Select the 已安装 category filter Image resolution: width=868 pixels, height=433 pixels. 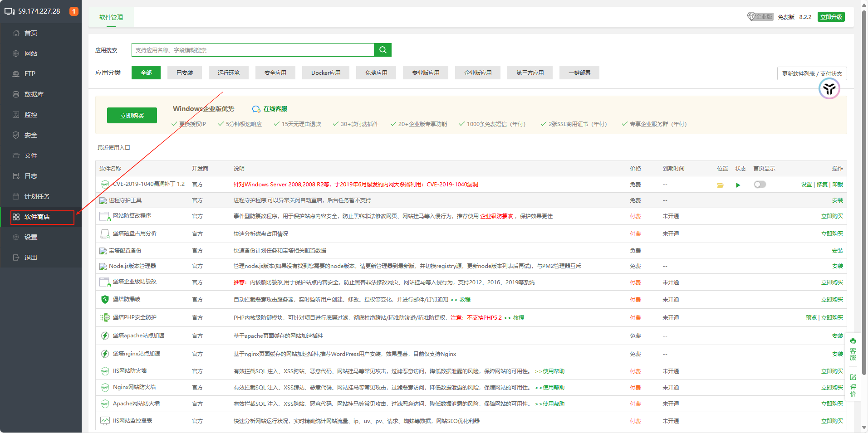[185, 73]
